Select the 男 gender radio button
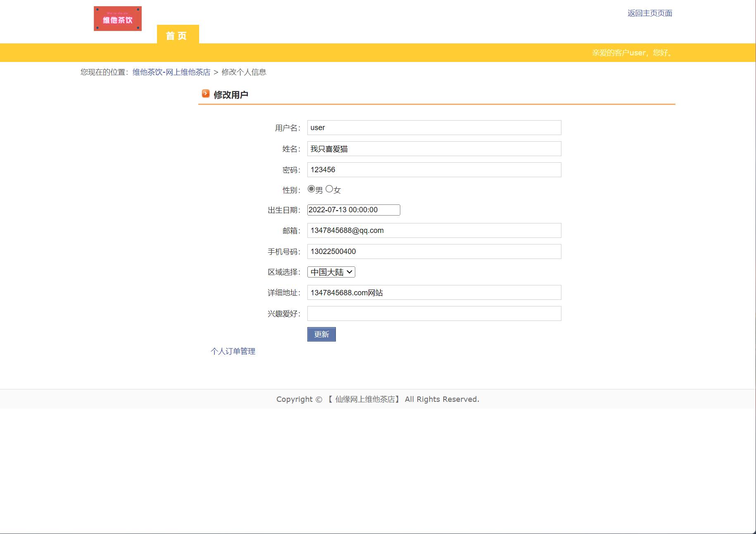The width and height of the screenshot is (756, 534). coord(311,189)
